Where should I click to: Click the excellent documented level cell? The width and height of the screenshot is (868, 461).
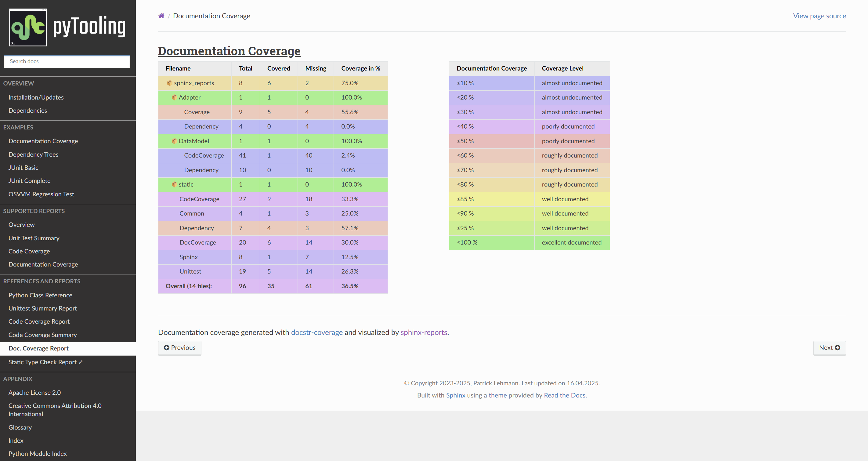coord(572,242)
